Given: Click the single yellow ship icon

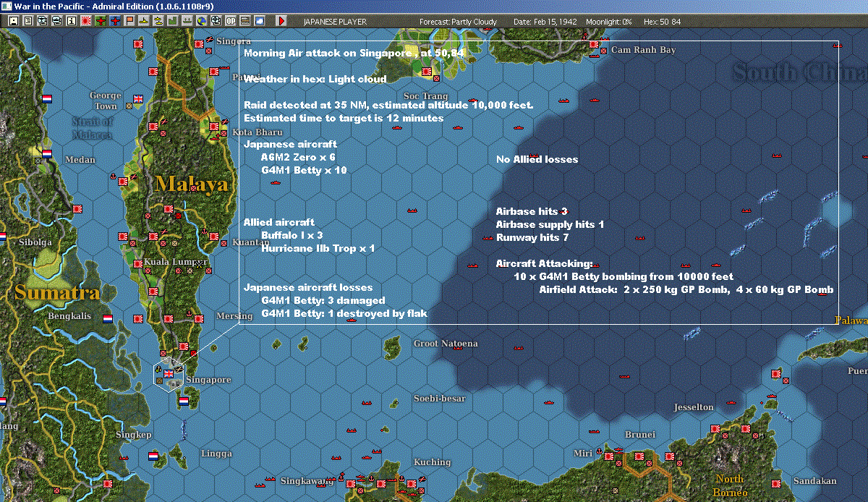Looking at the screenshot, I should point(144,21).
